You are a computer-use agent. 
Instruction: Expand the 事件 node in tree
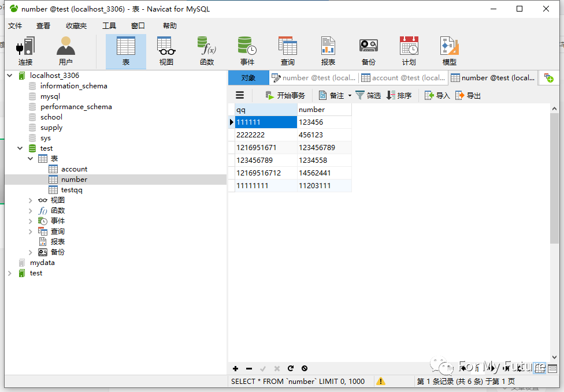31,221
